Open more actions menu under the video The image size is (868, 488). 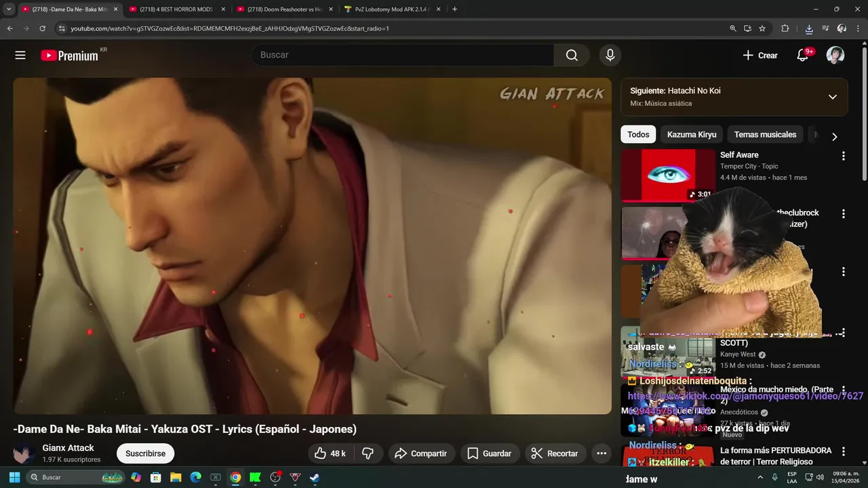(x=601, y=453)
